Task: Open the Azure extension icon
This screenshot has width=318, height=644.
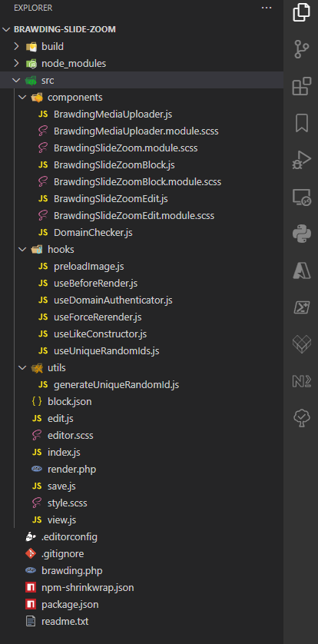Action: [x=302, y=271]
